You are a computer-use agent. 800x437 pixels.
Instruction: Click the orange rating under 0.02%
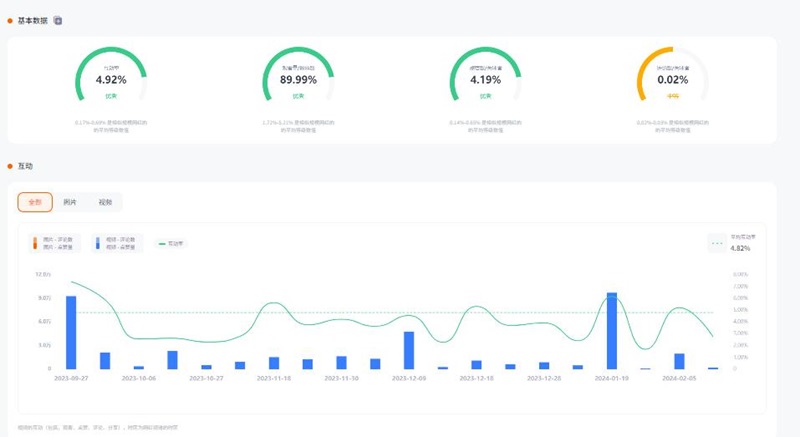pyautogui.click(x=672, y=96)
